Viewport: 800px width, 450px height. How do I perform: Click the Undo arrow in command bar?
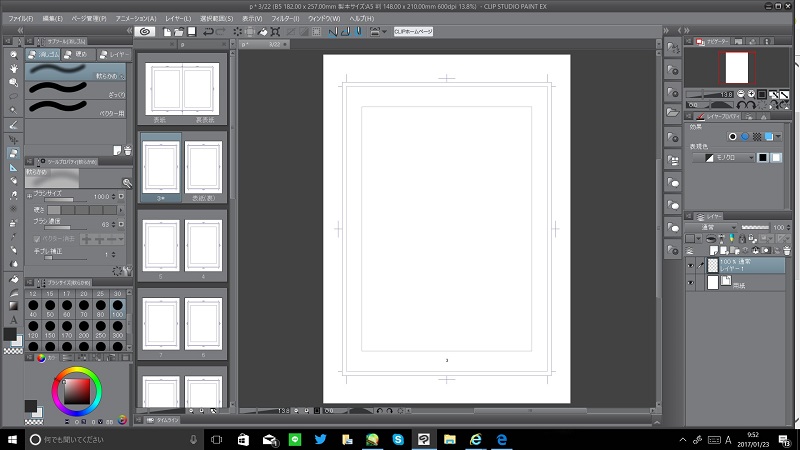206,32
